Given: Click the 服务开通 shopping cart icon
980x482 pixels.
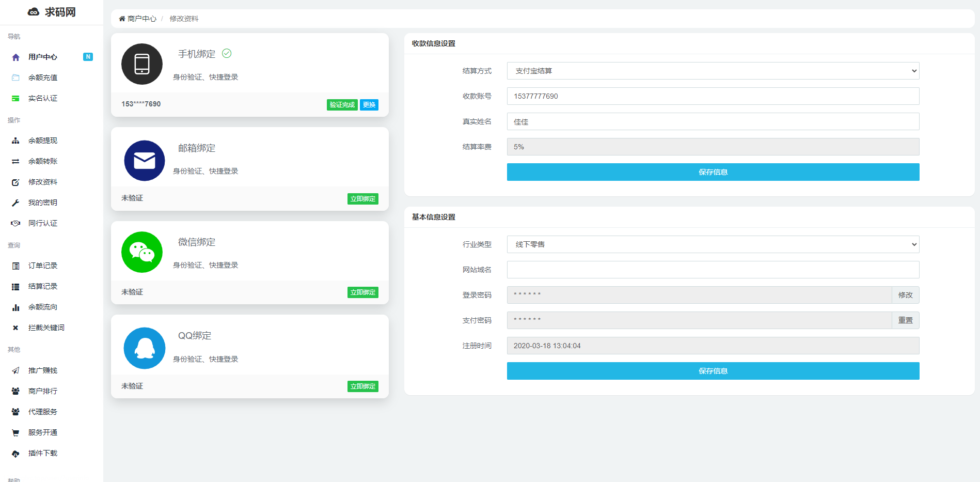Looking at the screenshot, I should tap(15, 433).
